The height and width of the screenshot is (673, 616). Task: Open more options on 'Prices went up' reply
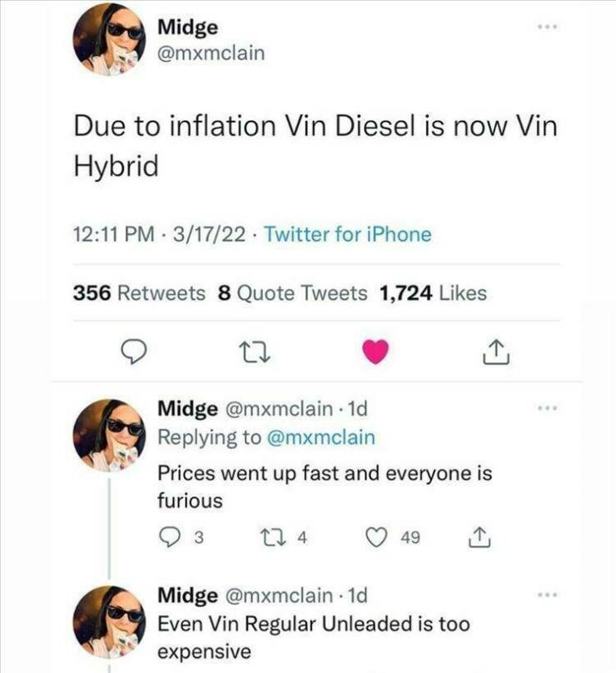pos(545,409)
